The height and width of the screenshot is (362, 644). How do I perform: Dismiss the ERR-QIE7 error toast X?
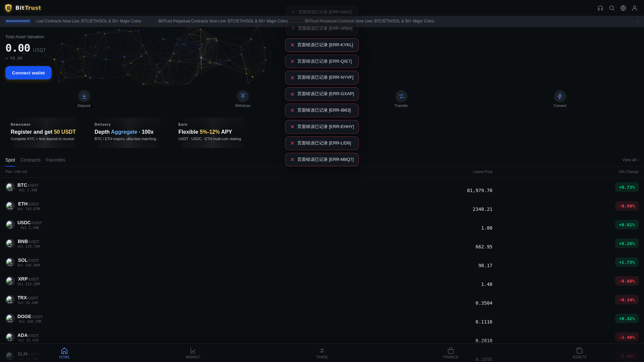coord(292,61)
